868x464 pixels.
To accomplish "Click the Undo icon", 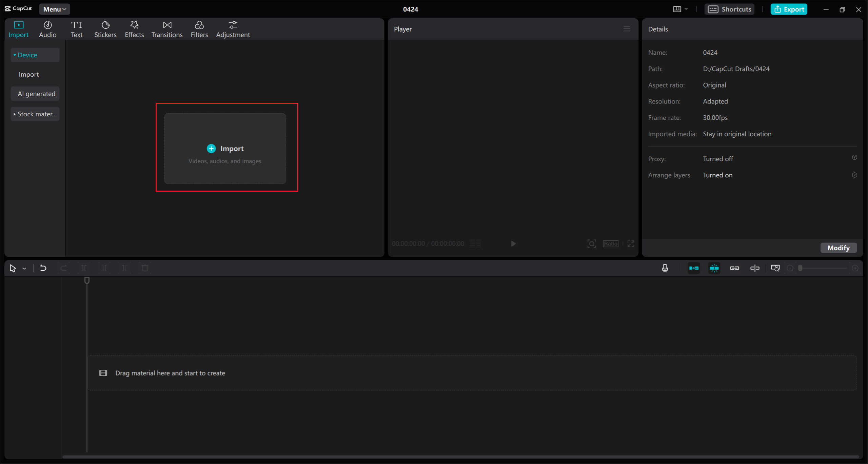I will [43, 268].
